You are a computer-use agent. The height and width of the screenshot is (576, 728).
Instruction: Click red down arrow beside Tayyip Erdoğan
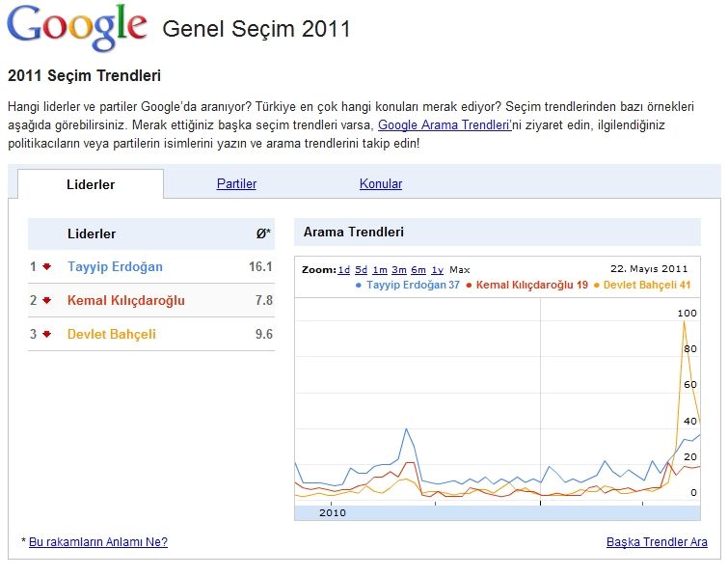46,267
